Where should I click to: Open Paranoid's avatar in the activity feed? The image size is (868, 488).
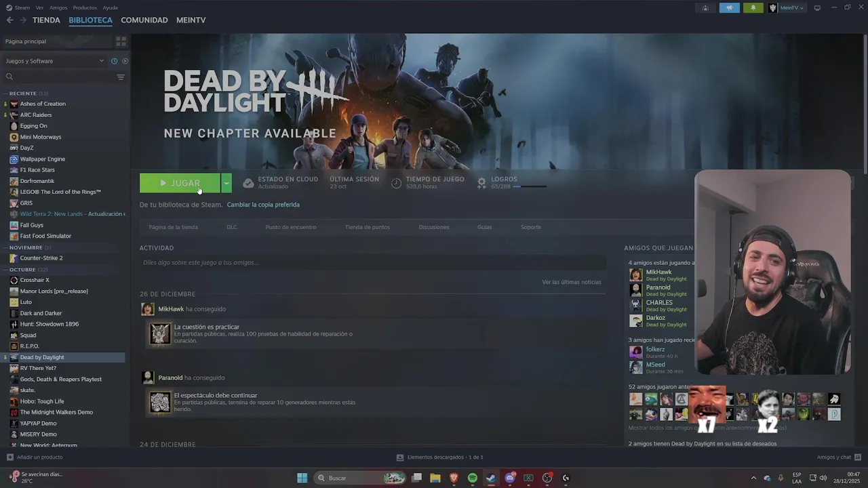(x=147, y=378)
